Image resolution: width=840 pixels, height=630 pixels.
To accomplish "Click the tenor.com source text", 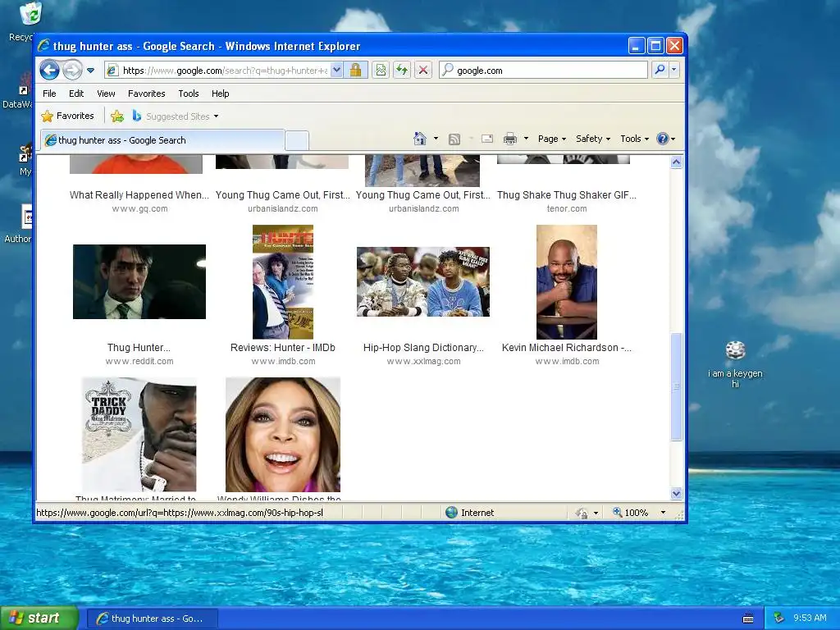I will point(567,208).
